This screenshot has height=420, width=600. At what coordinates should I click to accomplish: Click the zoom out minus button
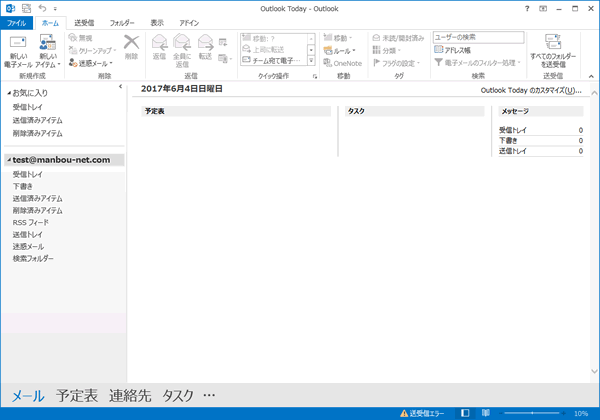(500, 413)
